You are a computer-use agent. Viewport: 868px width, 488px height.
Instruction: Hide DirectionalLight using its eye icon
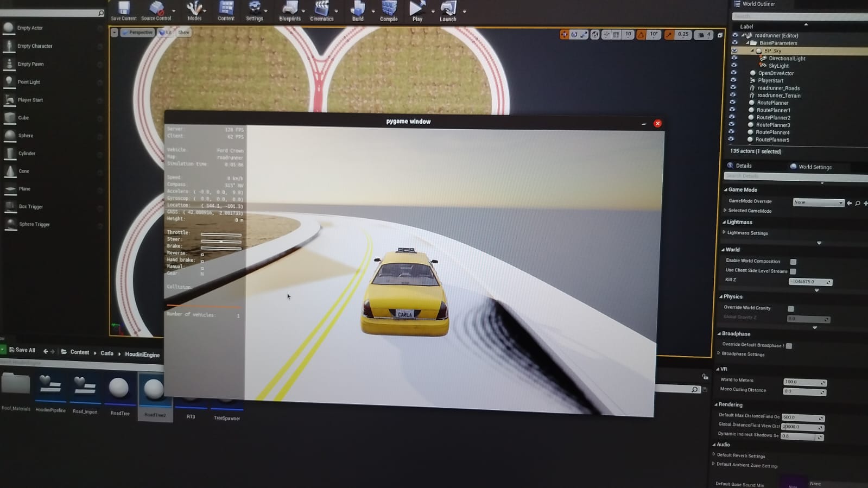[734, 58]
